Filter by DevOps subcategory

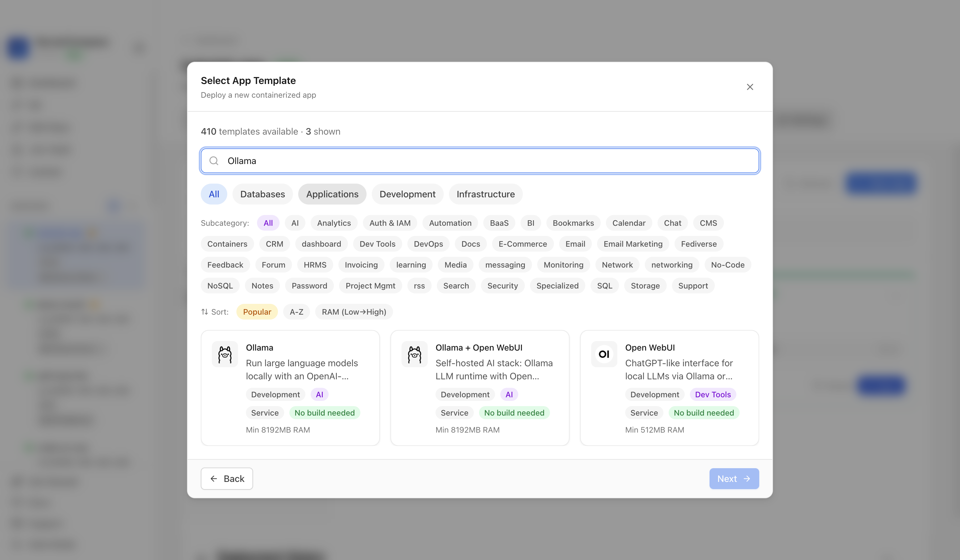click(x=429, y=244)
